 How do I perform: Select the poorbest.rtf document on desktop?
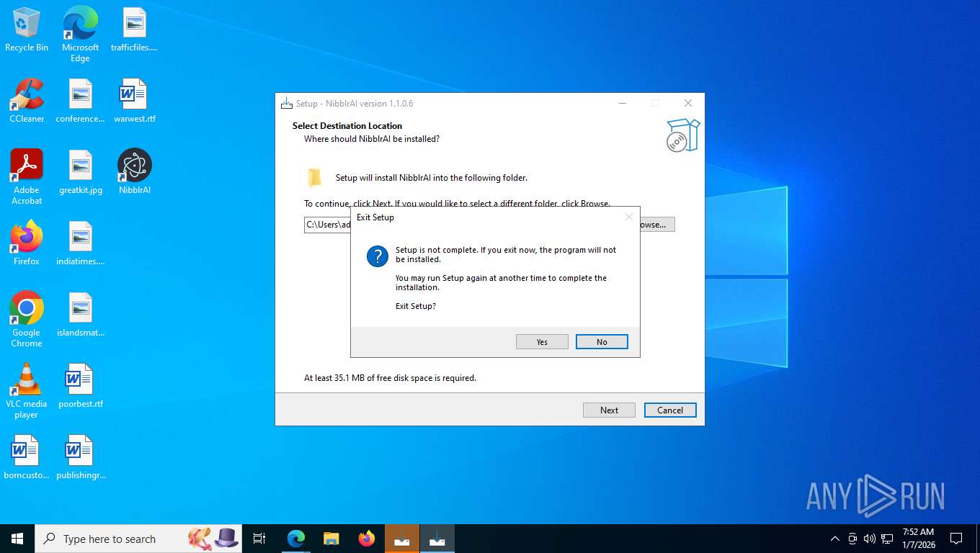pyautogui.click(x=80, y=386)
